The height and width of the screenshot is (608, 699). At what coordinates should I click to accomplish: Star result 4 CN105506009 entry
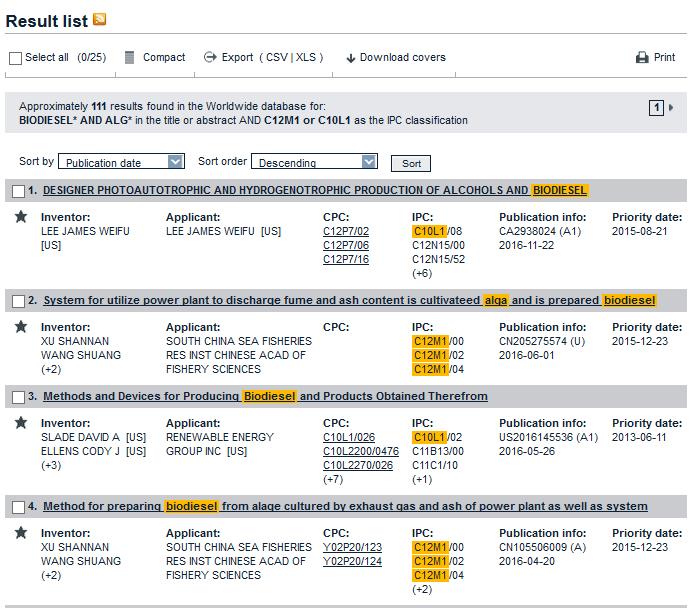coord(21,533)
